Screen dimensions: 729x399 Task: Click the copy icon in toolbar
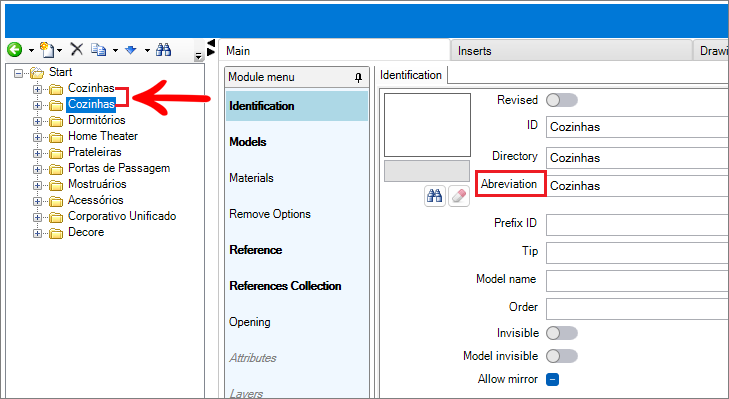[98, 49]
